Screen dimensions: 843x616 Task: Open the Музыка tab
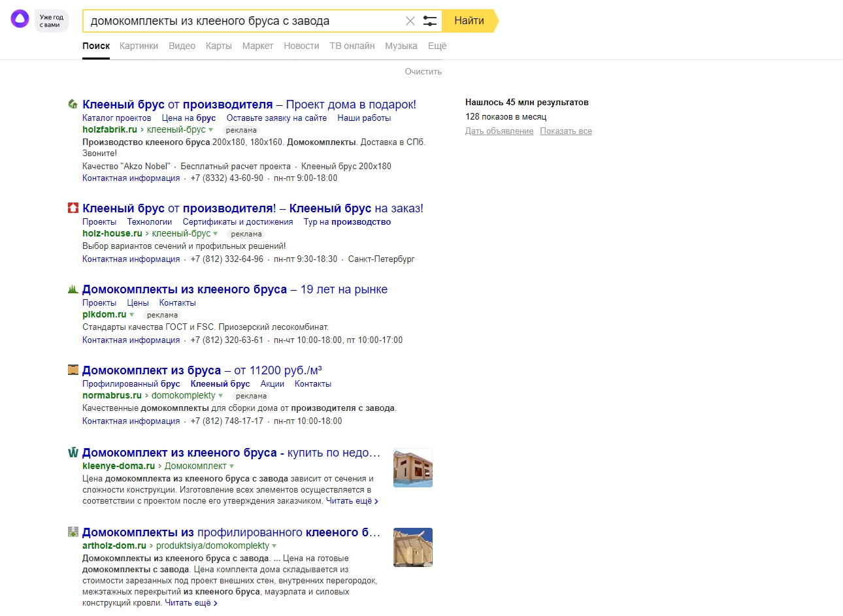point(401,46)
